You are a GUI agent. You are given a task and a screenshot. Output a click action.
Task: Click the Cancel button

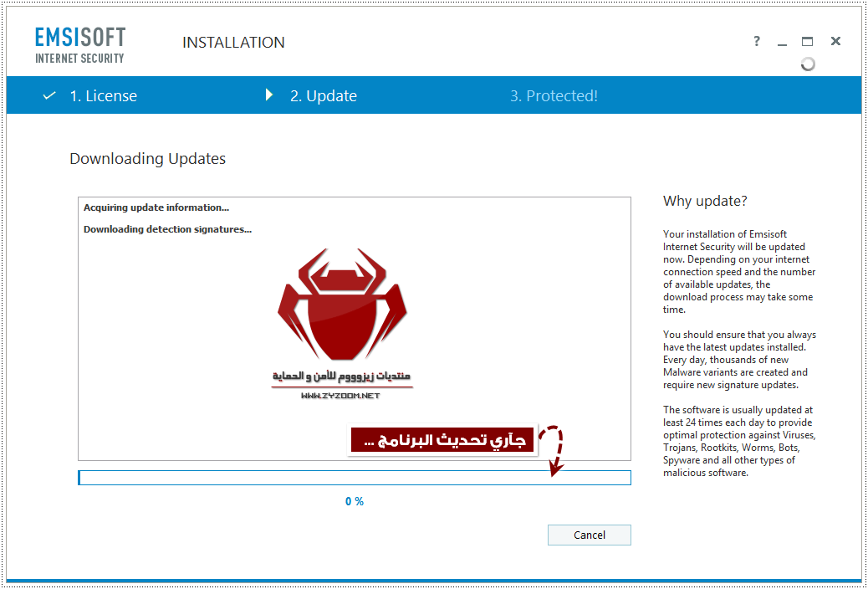point(589,535)
